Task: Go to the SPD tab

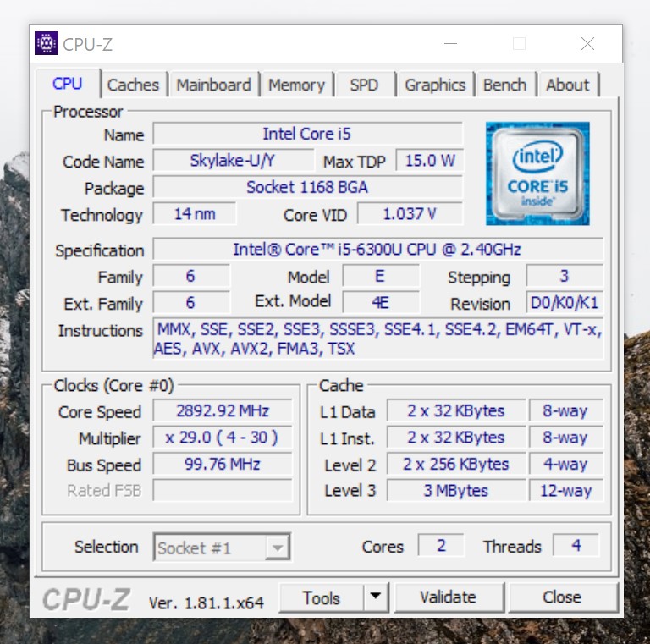Action: [364, 85]
